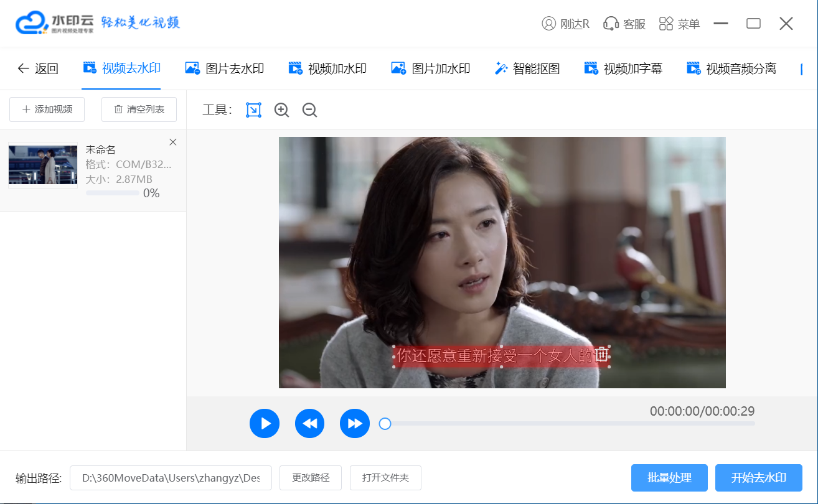The image size is (818, 504).
Task: Switch to 图片去水印 tab
Action: click(x=225, y=68)
